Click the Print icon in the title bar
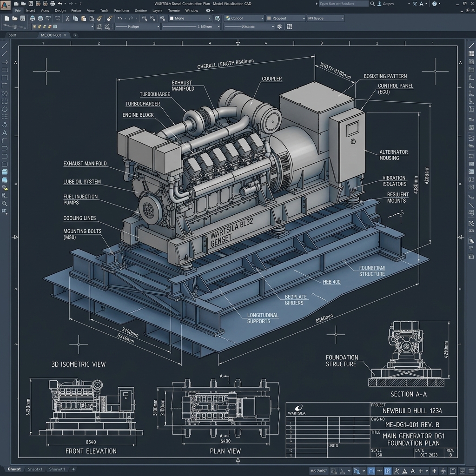The image size is (476, 476). pyautogui.click(x=53, y=4)
